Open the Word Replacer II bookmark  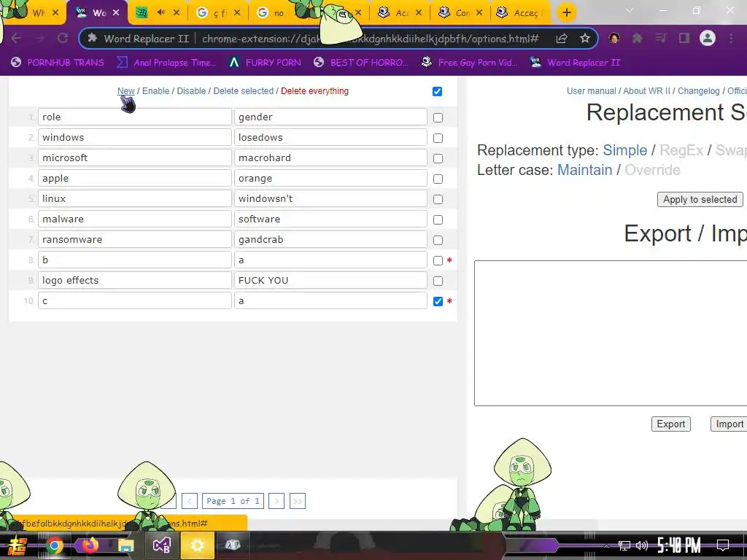[x=575, y=63]
